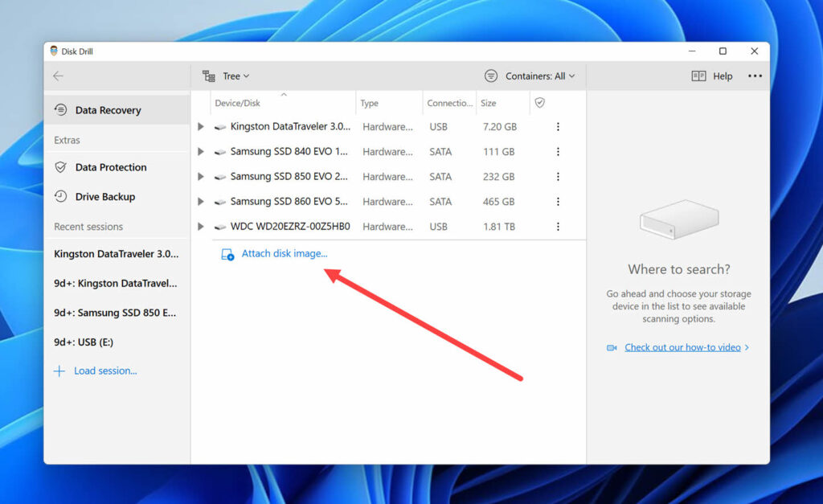Click the back arrow at top left
This screenshot has height=504, width=823.
57,76
